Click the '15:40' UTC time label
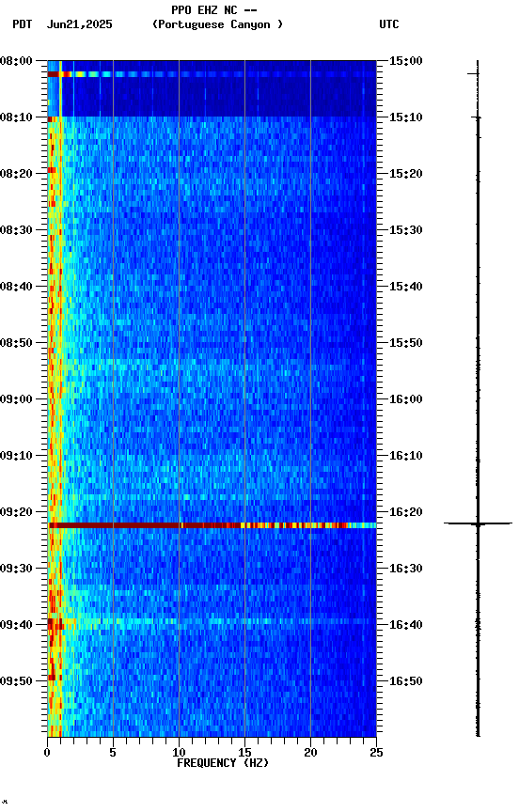The width and height of the screenshot is (519, 812). pos(406,287)
